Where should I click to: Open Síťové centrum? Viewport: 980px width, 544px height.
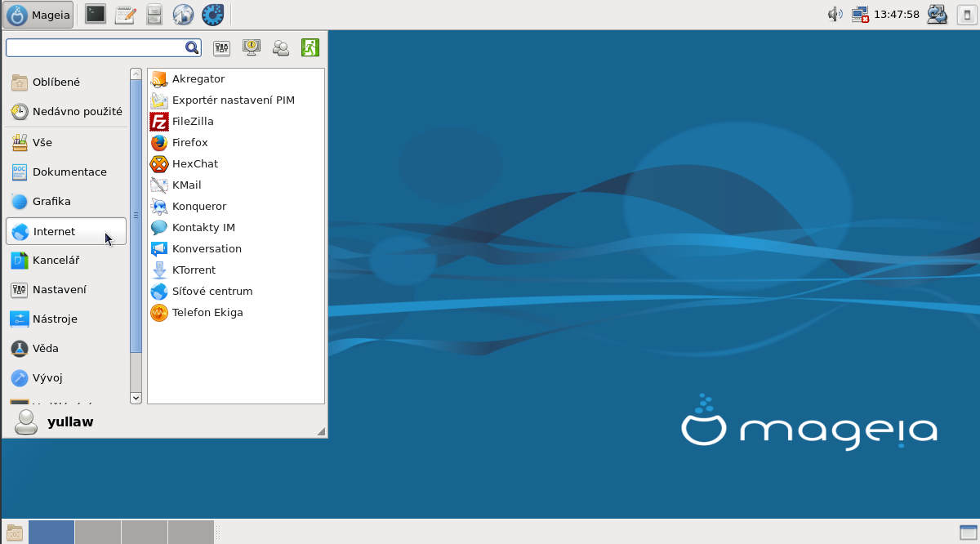236,291
